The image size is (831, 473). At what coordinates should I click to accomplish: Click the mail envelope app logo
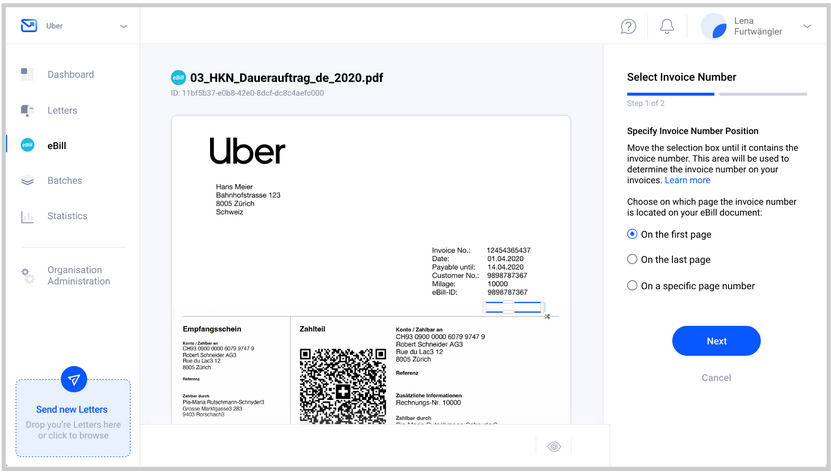29,25
